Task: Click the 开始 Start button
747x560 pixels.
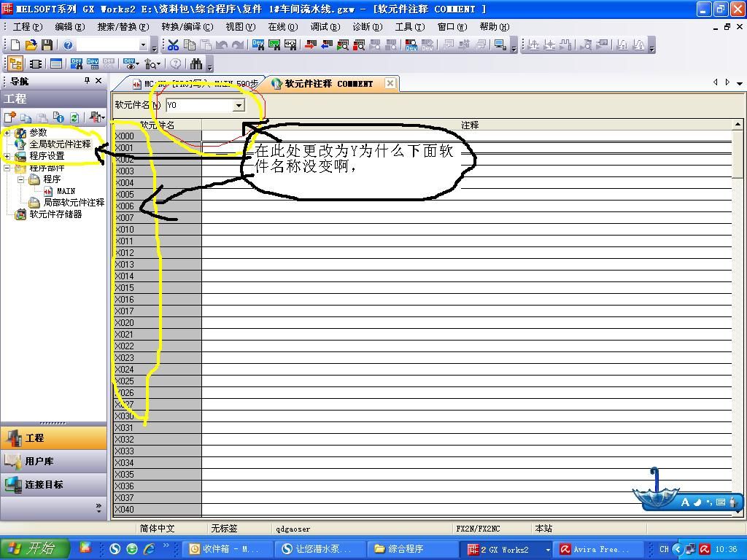Action: [35, 549]
